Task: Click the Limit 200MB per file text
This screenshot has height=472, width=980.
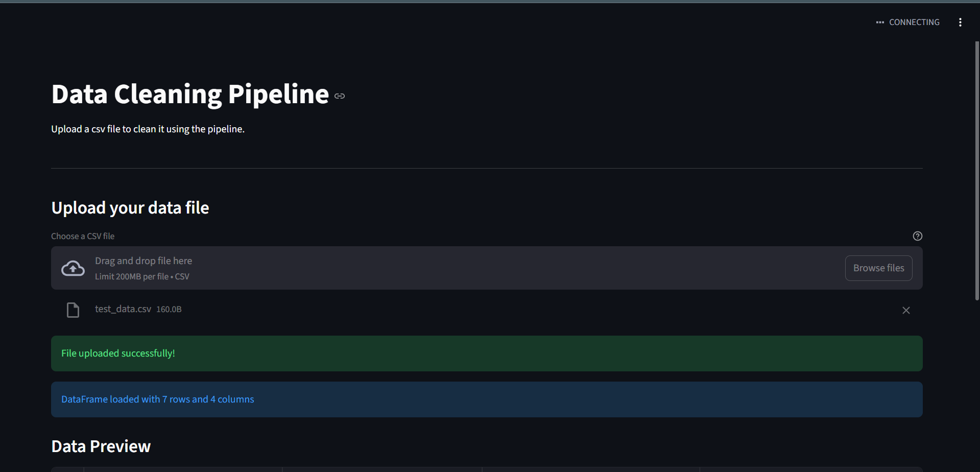Action: coord(142,276)
